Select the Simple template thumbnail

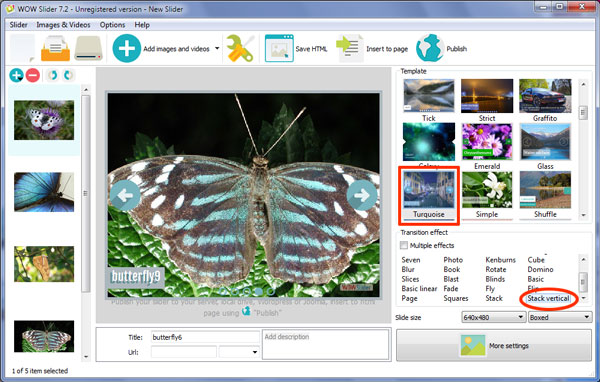487,190
